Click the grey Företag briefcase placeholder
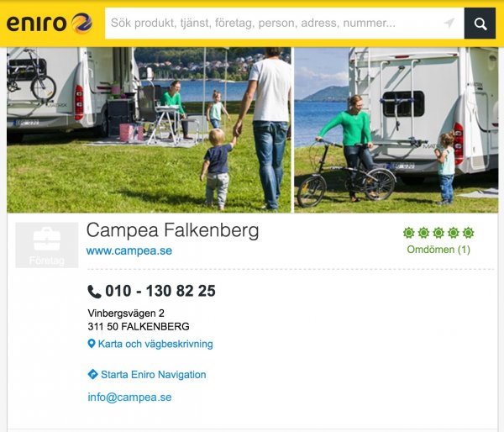 47,245
